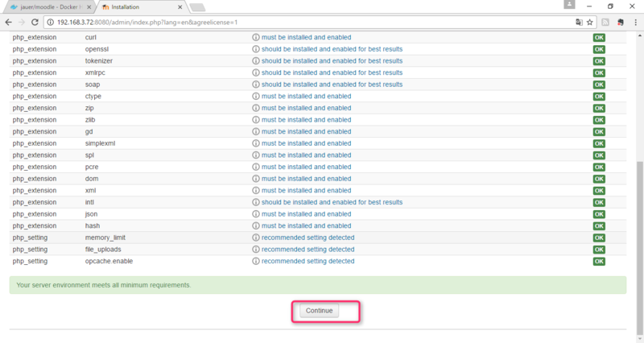Close the jauer/moodle Docker Hub tab
The image size is (644, 343).
(89, 7)
